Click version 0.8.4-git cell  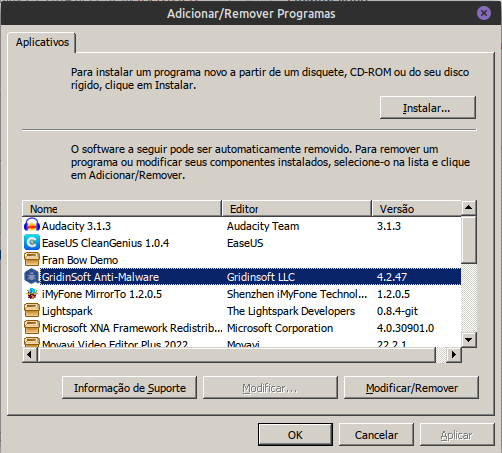click(x=397, y=311)
